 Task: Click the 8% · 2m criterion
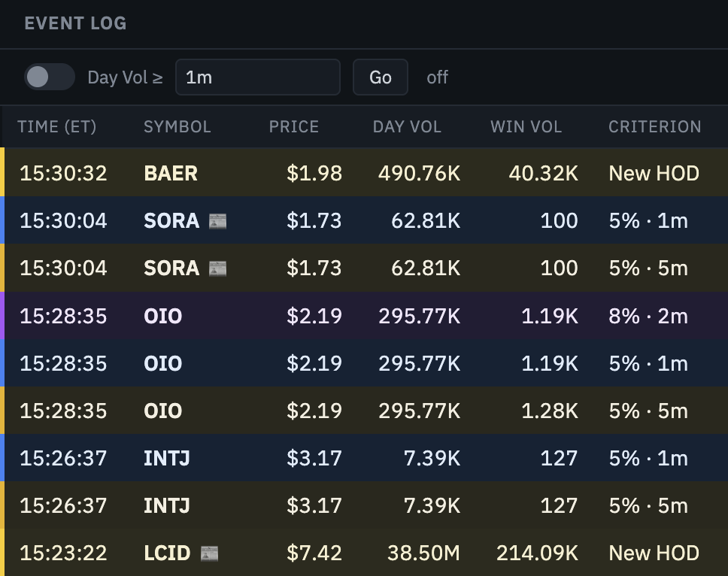coord(648,316)
